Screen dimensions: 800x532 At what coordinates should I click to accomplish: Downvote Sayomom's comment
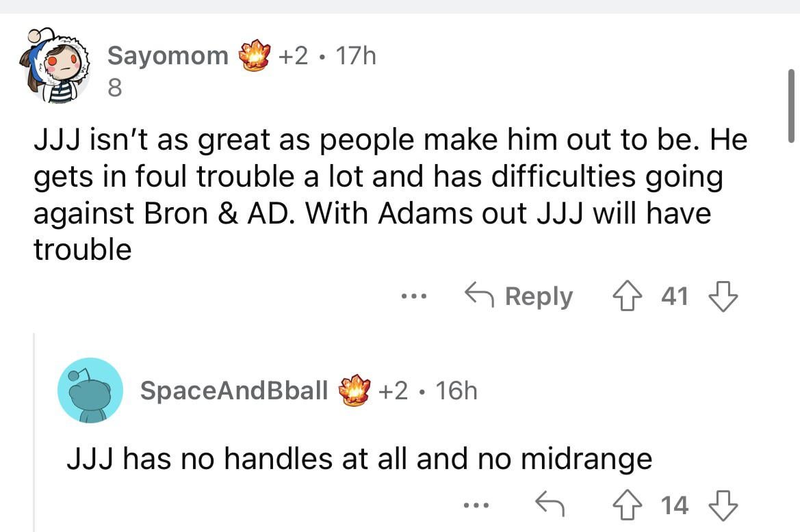click(723, 297)
